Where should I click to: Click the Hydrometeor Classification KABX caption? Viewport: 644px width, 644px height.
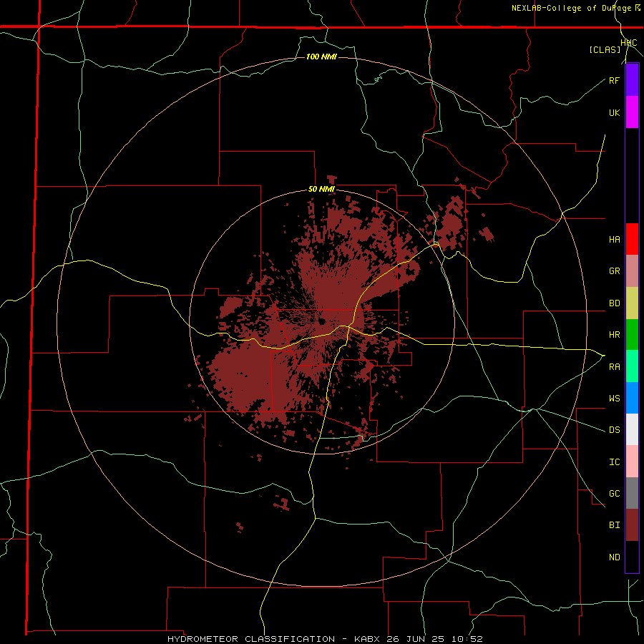pos(325,639)
